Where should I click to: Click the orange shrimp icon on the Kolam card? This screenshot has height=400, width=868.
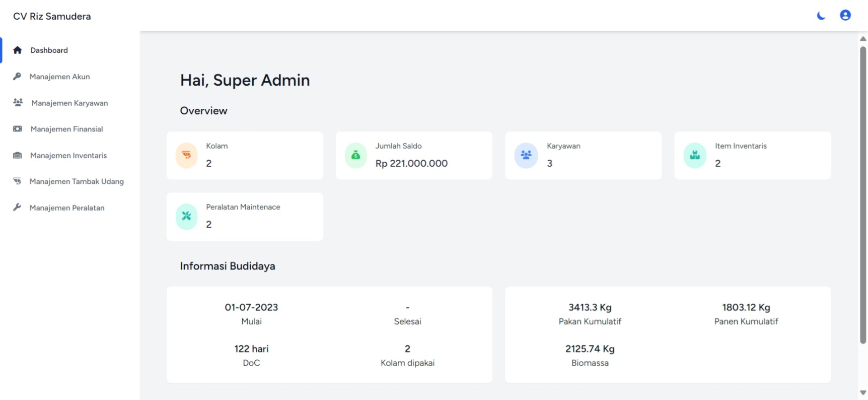(186, 155)
